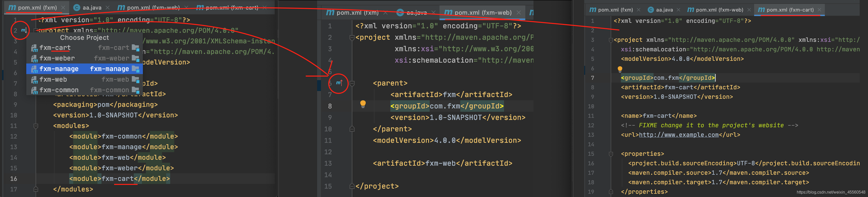Click line number 7 in right editor gutter
The image size is (868, 197).
(592, 78)
